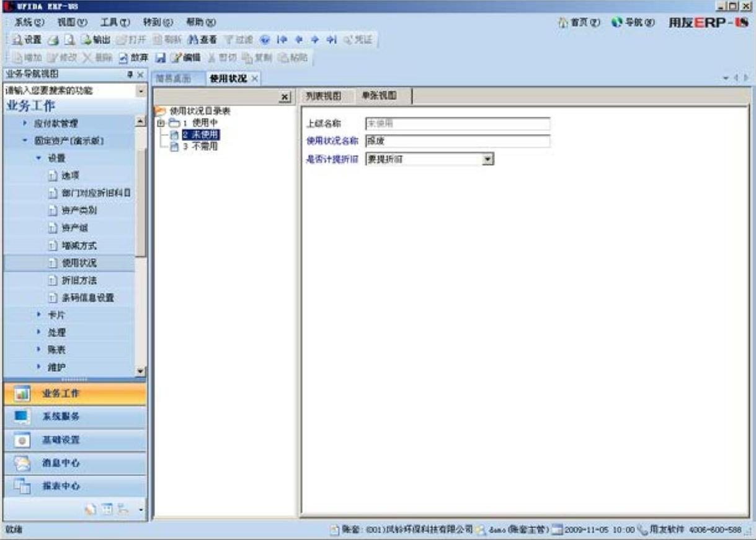Open the 消息中心 section button
The width and height of the screenshot is (756, 540).
point(74,463)
